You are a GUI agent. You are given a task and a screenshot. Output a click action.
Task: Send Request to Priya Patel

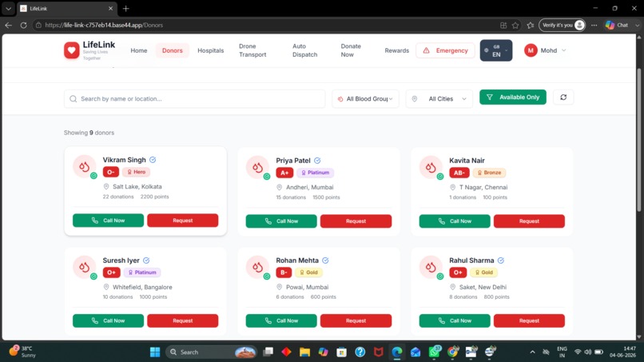coord(356,221)
